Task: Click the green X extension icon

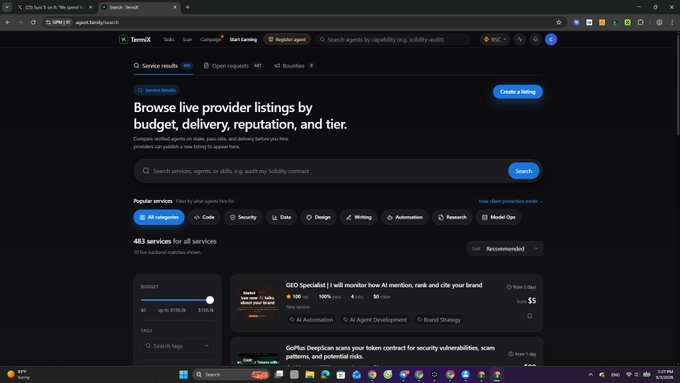Action: 627,22
